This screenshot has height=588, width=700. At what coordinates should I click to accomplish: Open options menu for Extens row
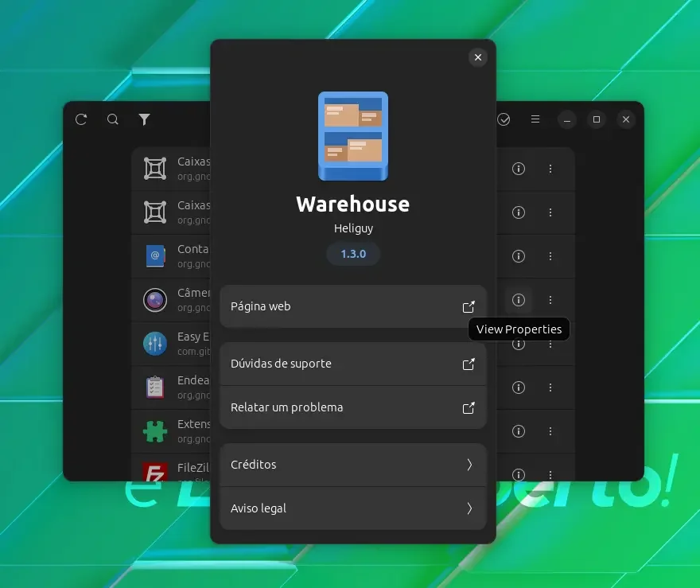[x=550, y=431]
